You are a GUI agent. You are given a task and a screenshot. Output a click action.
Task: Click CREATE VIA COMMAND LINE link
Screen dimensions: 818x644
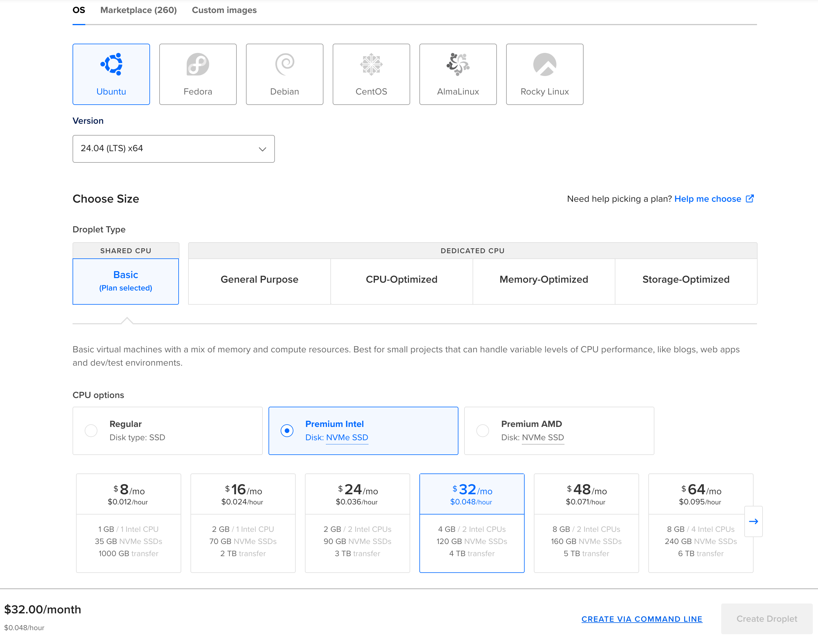[642, 619]
